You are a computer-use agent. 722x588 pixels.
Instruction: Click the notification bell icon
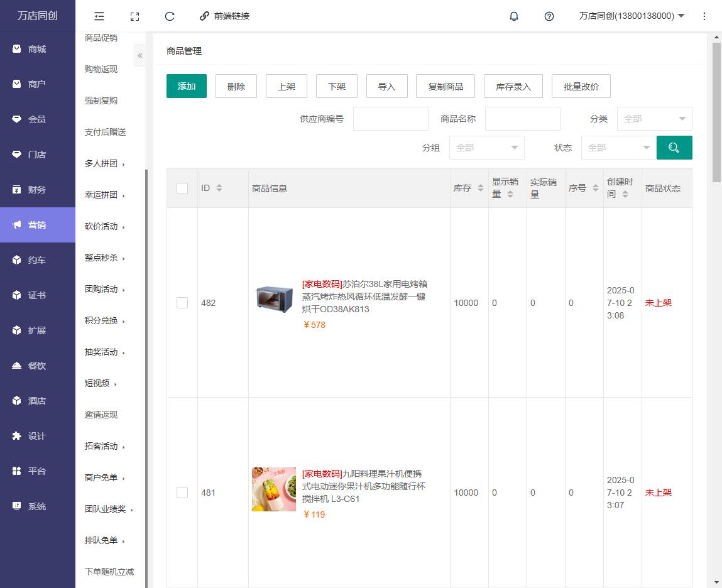coord(513,16)
